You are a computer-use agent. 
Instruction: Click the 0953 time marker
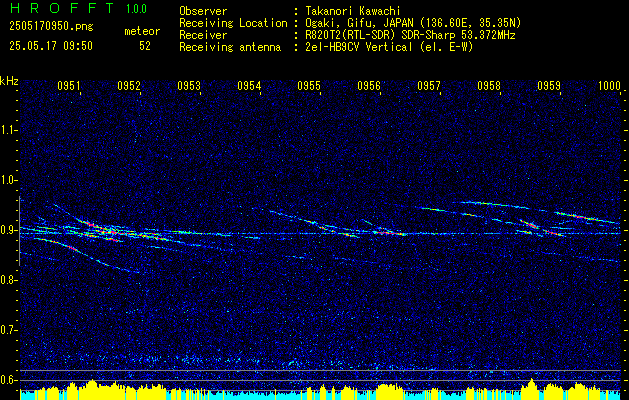(189, 86)
